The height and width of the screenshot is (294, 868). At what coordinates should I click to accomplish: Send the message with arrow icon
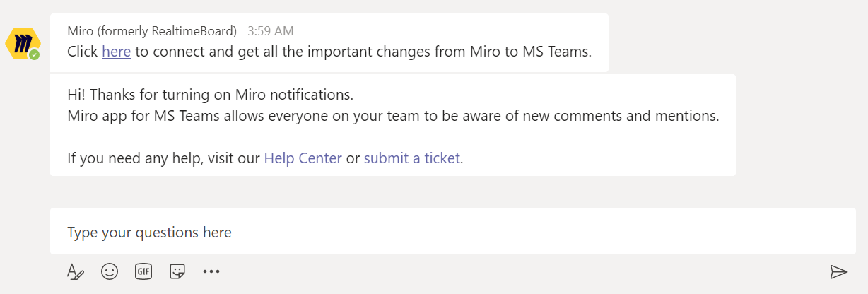[838, 271]
